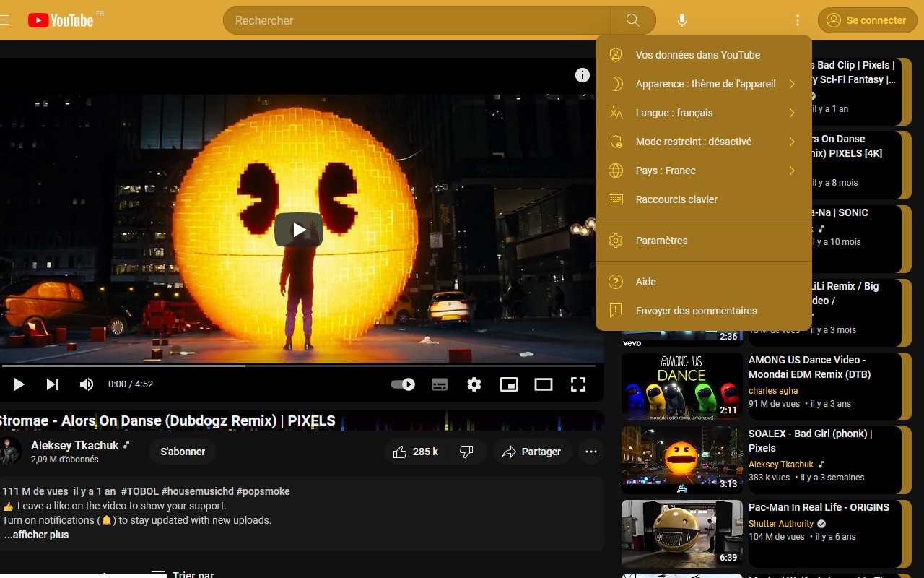924x578 pixels.
Task: Enable miniplayer mode
Action: coord(509,384)
